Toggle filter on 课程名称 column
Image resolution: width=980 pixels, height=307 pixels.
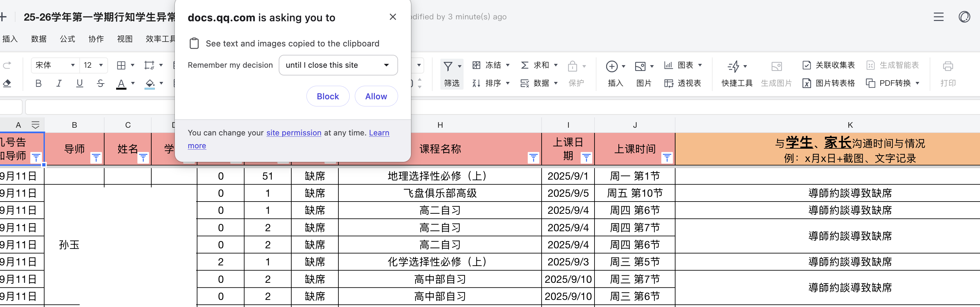click(x=533, y=157)
